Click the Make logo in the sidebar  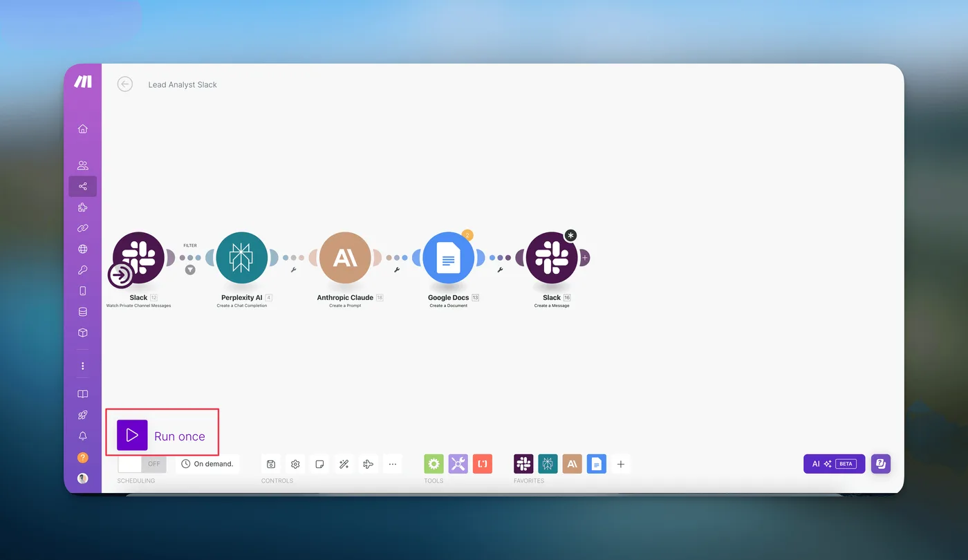click(83, 82)
